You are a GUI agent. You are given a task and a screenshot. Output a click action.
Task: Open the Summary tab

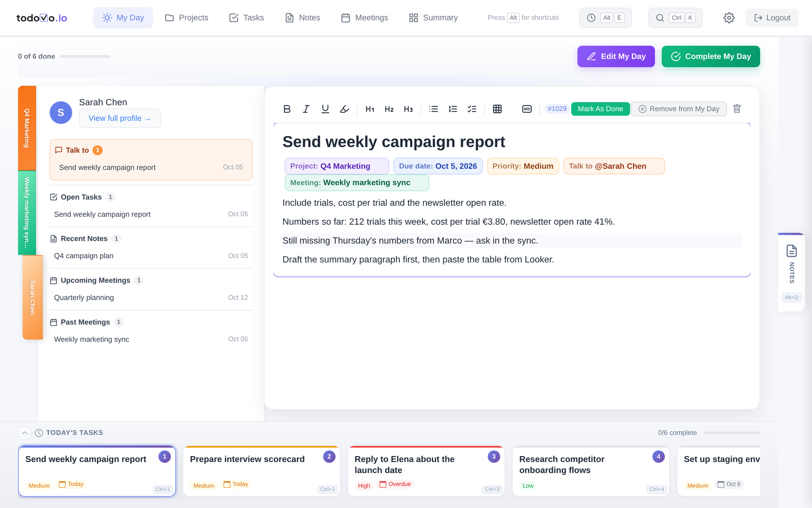(x=434, y=18)
